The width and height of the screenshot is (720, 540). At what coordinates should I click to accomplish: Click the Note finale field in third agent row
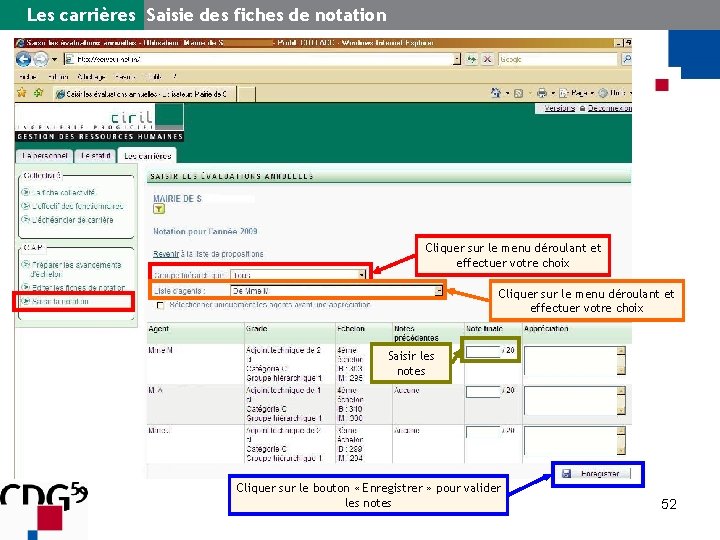pyautogui.click(x=483, y=432)
